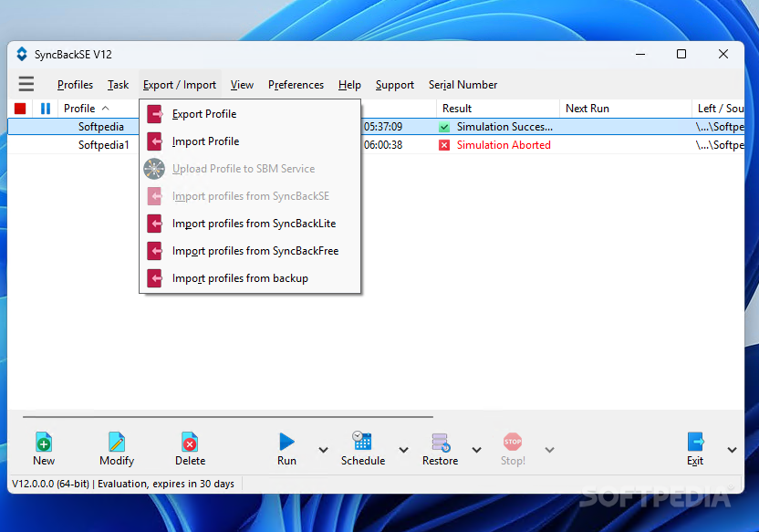Select the Softpedia profile row
The height and width of the screenshot is (532, 759).
tap(376, 127)
